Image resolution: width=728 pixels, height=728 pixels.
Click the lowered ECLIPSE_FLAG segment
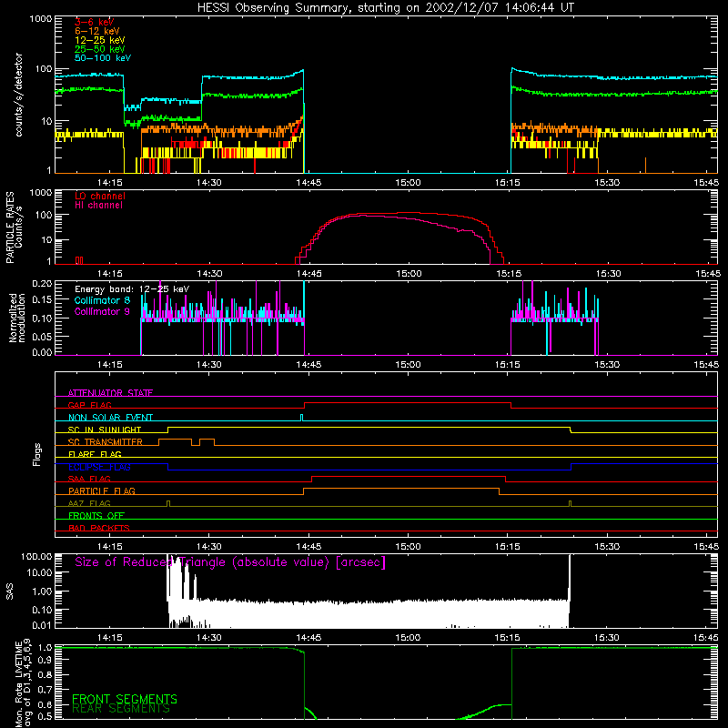369,470
